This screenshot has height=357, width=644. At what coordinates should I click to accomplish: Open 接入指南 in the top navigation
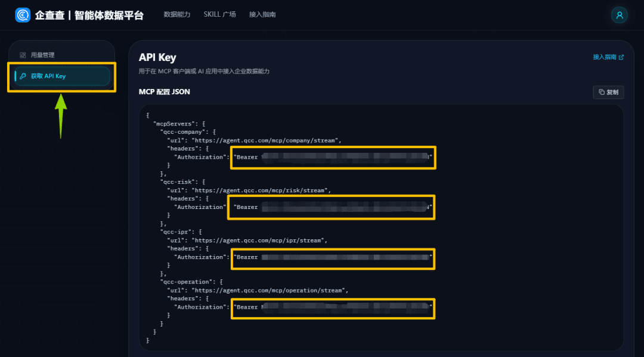262,14
